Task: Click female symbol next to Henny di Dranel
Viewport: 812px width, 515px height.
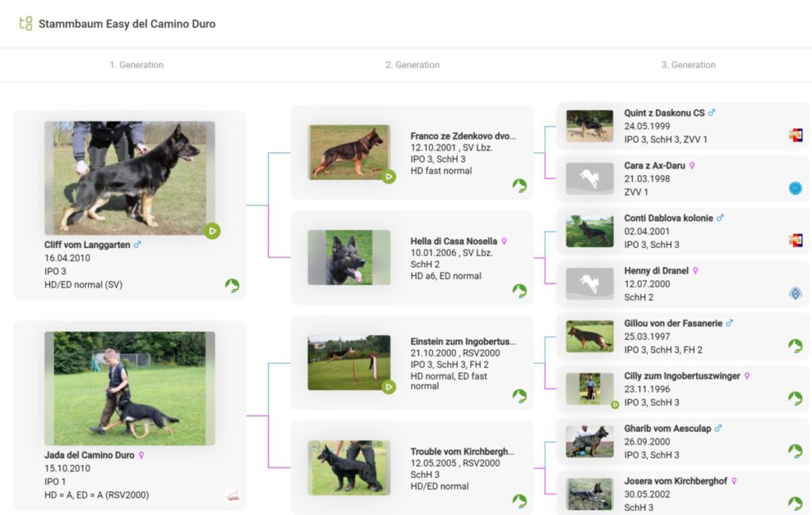Action: (x=695, y=271)
